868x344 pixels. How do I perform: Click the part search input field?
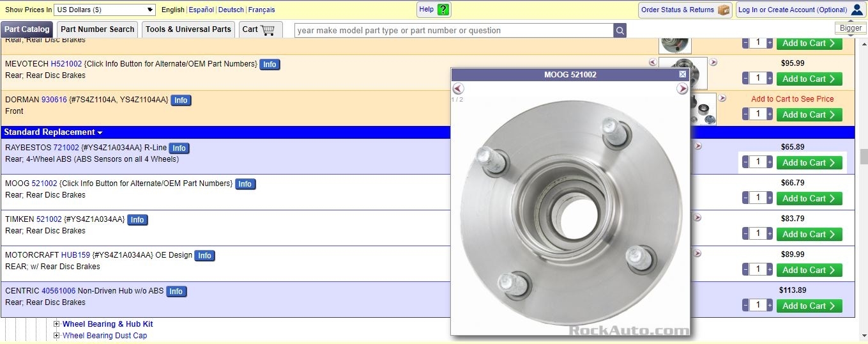[x=454, y=30]
